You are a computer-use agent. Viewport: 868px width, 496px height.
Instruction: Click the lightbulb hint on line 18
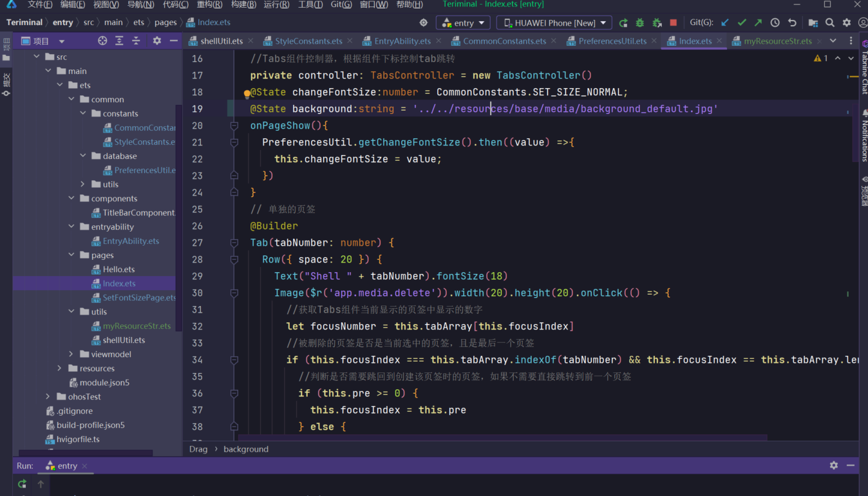click(x=247, y=93)
